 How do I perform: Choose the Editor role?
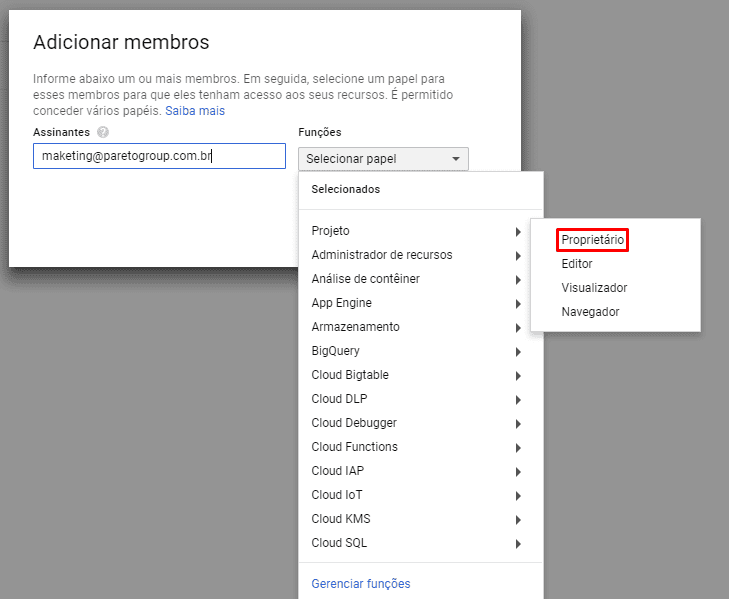(577, 264)
